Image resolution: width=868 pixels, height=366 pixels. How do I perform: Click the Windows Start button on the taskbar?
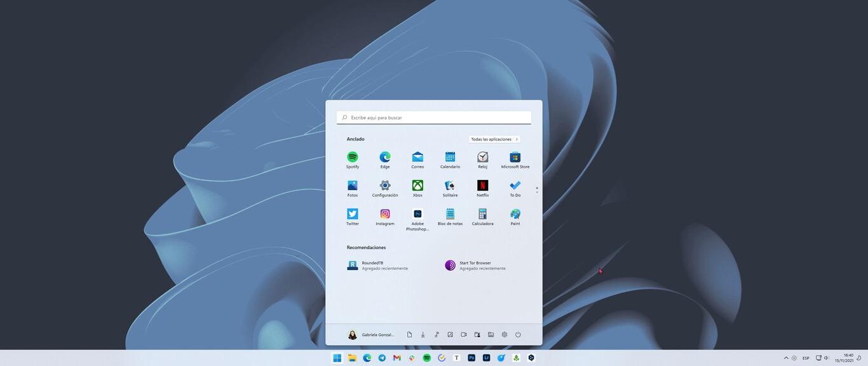pos(337,358)
